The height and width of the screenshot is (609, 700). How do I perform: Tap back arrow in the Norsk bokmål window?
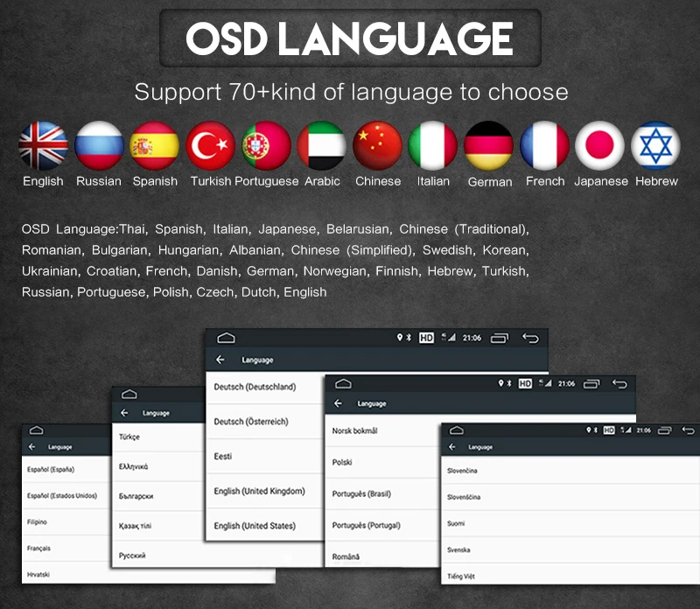[x=338, y=403]
